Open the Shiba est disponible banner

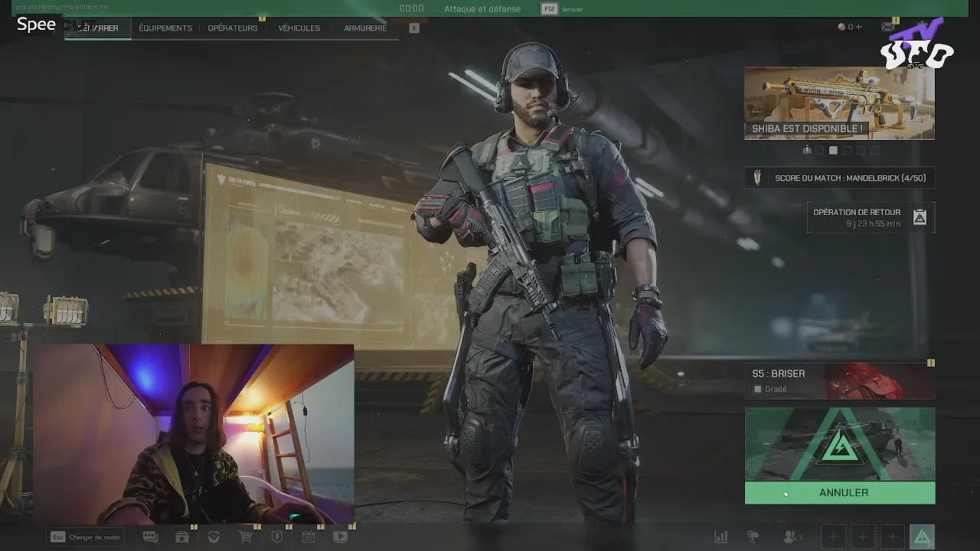[x=840, y=103]
